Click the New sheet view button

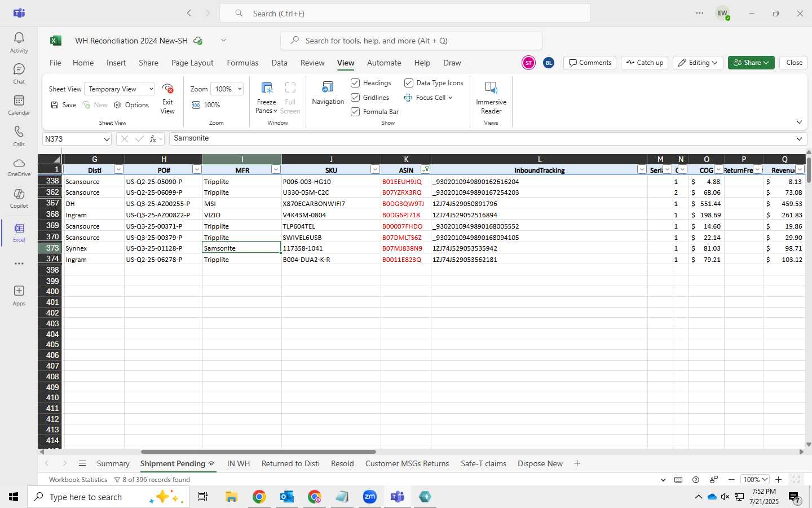(x=95, y=105)
